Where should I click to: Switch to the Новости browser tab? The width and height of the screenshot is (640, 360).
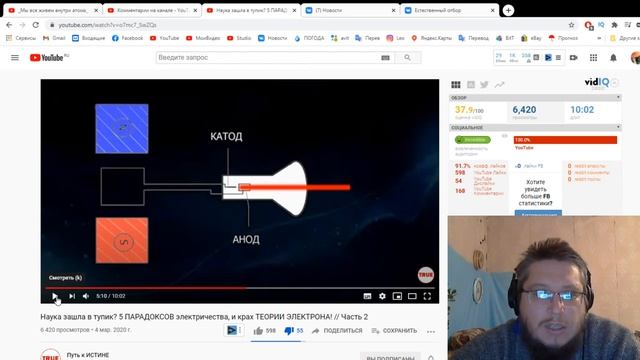(x=350, y=10)
